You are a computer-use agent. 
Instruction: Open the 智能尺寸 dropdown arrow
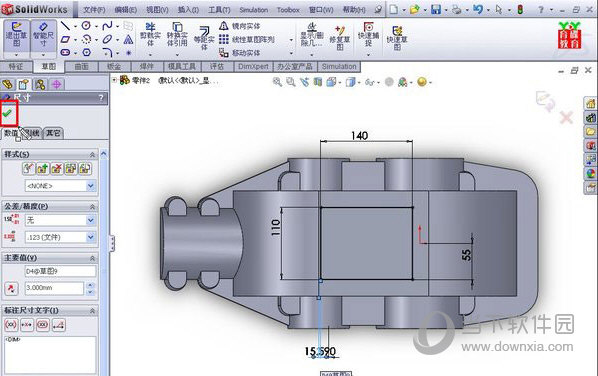click(43, 55)
